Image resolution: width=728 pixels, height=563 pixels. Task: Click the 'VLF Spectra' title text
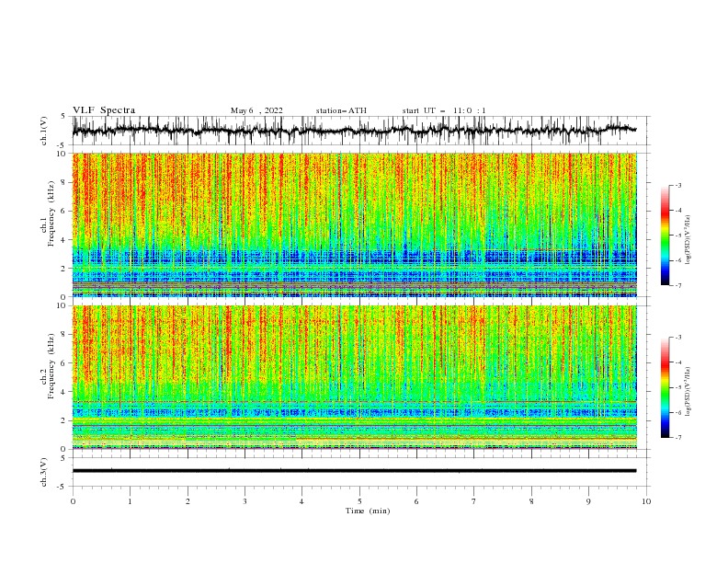click(104, 110)
